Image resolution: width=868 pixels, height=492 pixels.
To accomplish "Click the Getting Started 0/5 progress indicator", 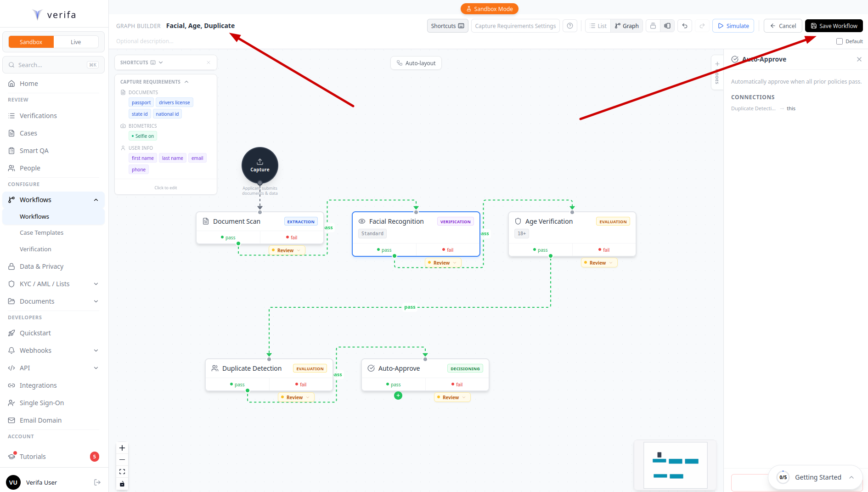I will (783, 477).
